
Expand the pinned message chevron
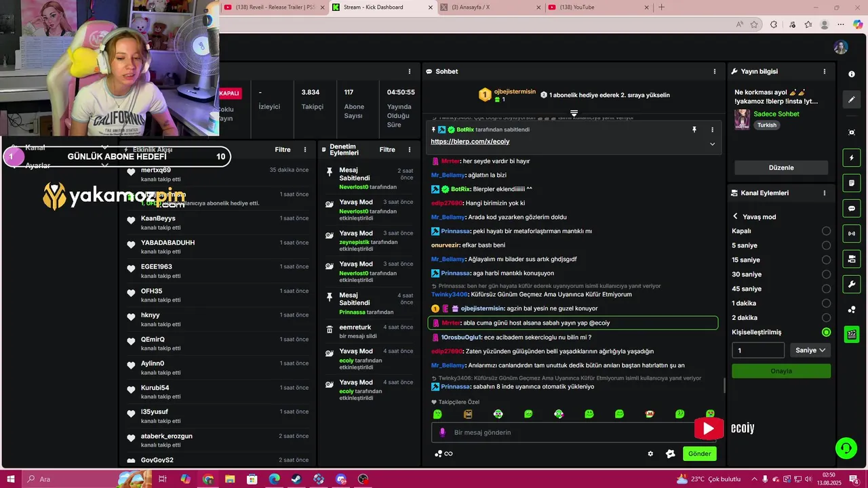point(712,144)
